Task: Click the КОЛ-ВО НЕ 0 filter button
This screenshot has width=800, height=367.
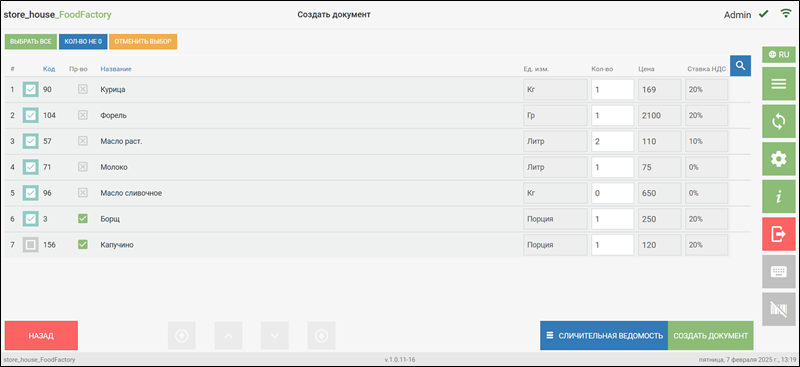Action: (x=83, y=41)
